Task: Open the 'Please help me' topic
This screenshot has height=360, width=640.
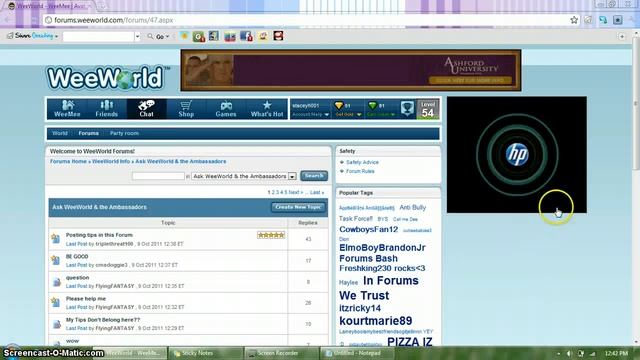Action: 86,299
